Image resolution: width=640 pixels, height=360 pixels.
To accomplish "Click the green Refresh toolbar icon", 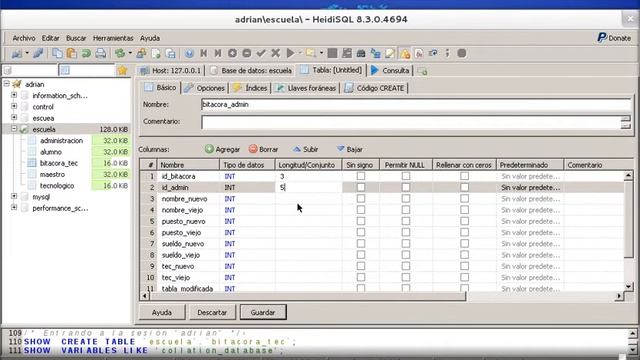I will 120,53.
